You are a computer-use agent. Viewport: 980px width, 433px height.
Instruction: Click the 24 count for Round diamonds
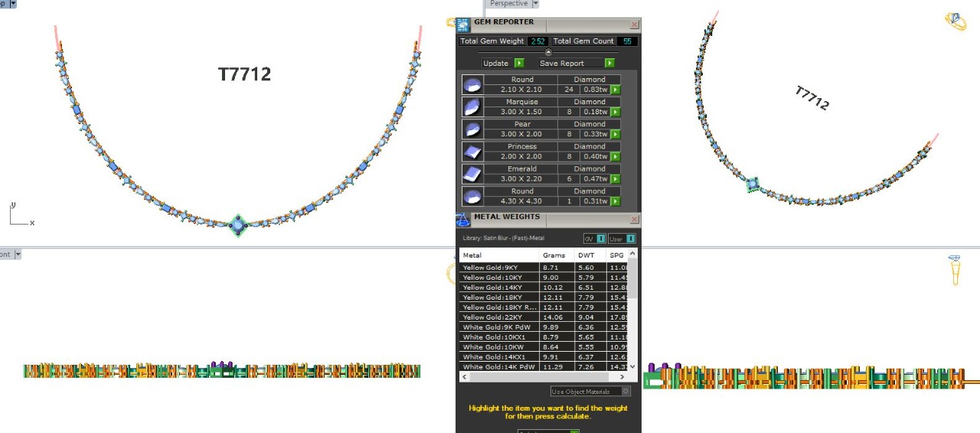pos(569,90)
